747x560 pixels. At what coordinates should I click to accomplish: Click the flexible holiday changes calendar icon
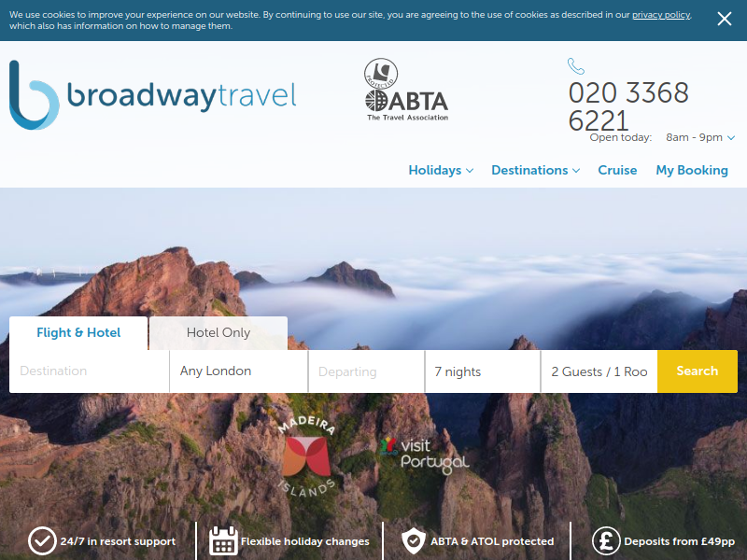point(223,541)
